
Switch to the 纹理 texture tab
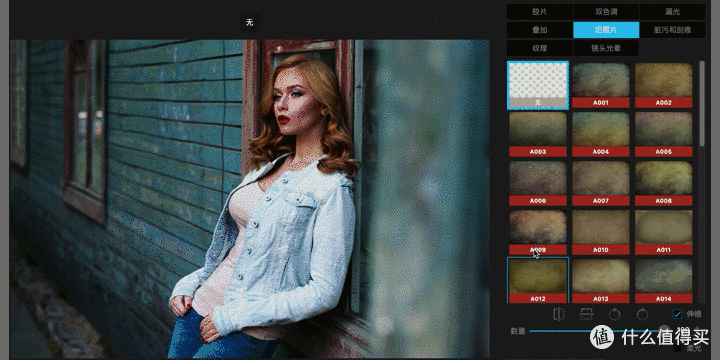[540, 48]
